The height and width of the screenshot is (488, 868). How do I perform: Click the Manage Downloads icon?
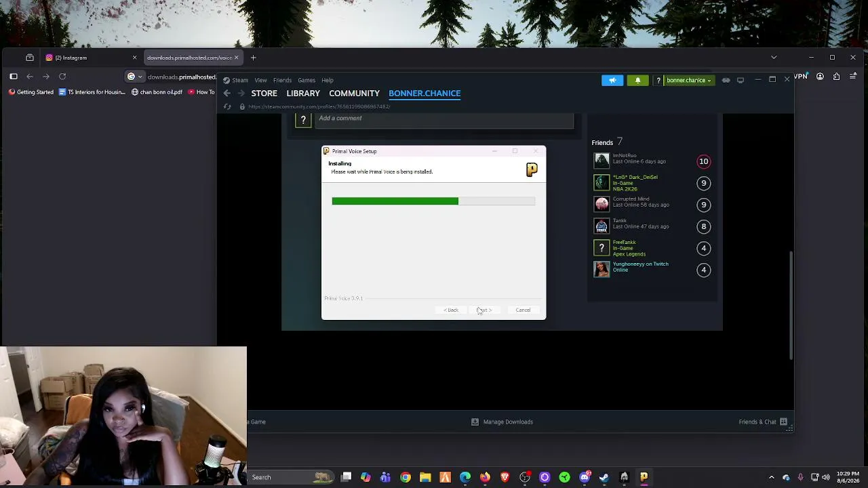pos(475,422)
